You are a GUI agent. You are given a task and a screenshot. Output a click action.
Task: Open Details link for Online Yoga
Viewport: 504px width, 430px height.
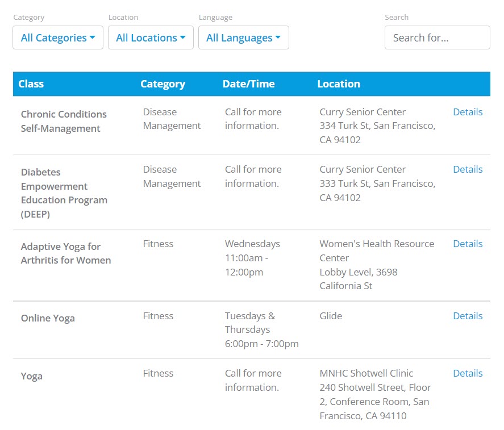click(467, 316)
